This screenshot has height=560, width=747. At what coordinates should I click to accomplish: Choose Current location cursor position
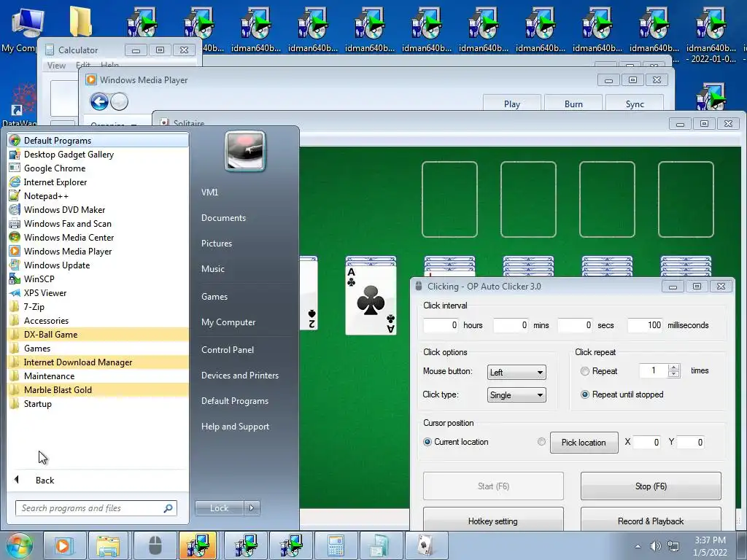point(427,442)
